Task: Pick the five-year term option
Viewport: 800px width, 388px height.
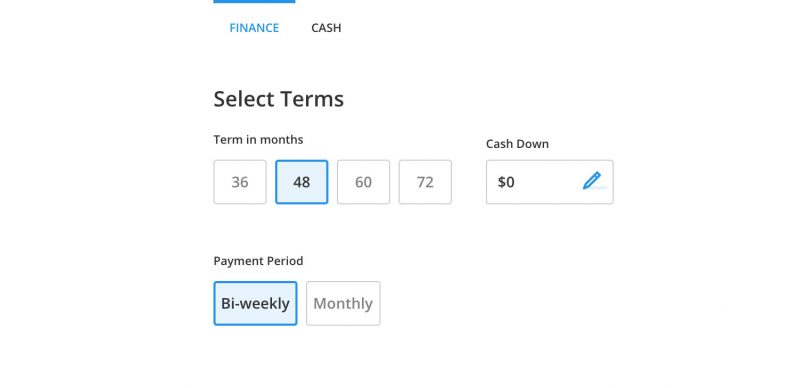Action: tap(363, 182)
